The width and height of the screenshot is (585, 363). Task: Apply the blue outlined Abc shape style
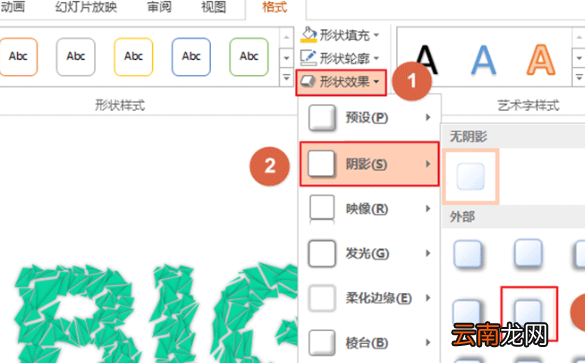click(x=191, y=57)
